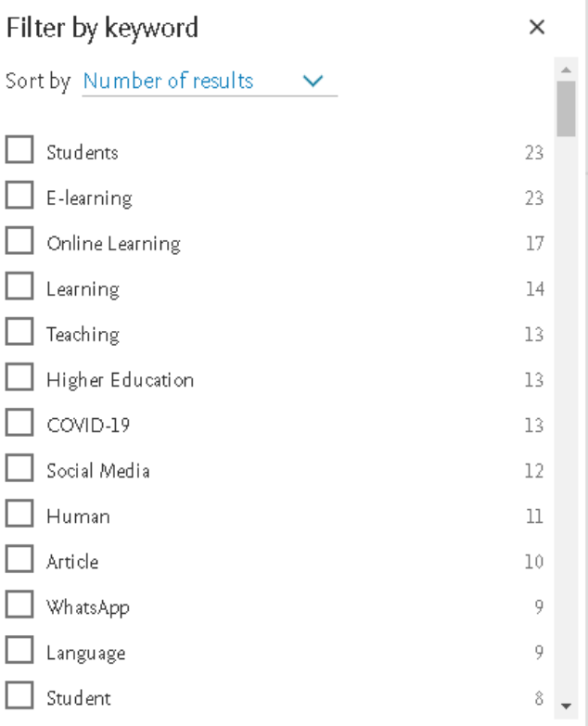
Task: Tick the singular Student checkbox
Action: click(19, 696)
